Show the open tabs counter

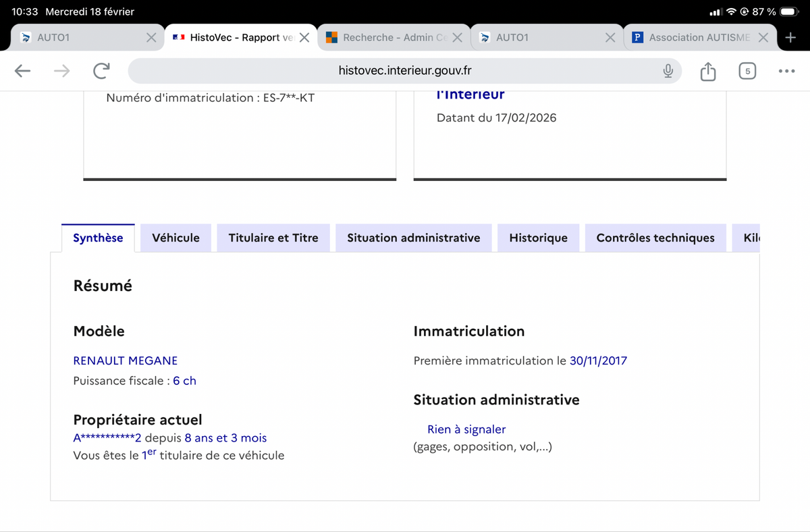click(x=747, y=71)
